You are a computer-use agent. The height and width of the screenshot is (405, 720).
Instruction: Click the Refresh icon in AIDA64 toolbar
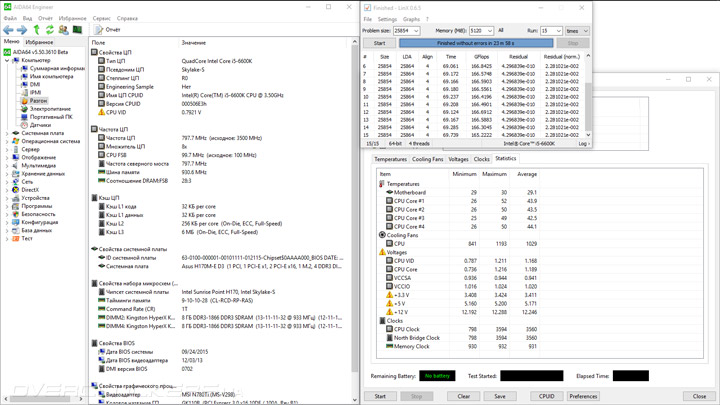[50, 30]
